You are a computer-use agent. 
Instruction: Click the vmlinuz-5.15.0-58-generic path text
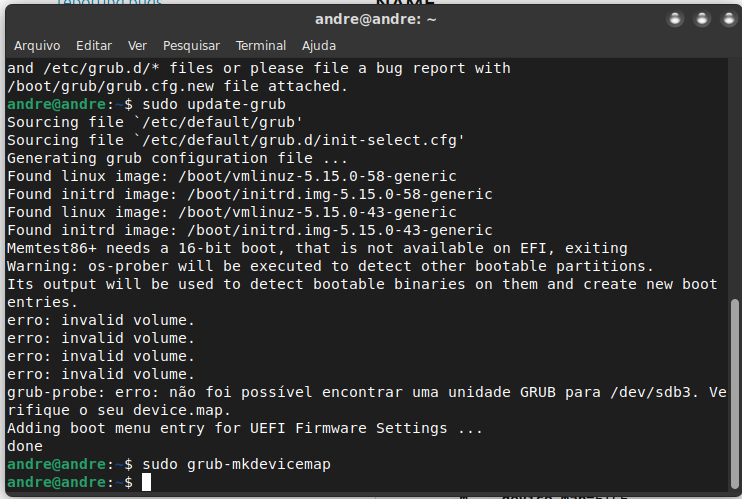tap(317, 176)
